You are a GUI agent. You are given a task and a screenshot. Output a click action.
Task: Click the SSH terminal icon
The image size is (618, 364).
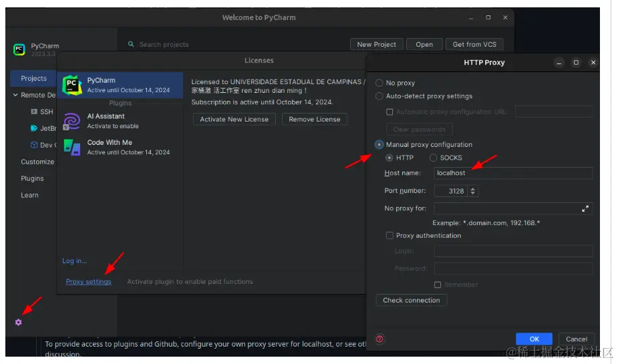tap(34, 112)
